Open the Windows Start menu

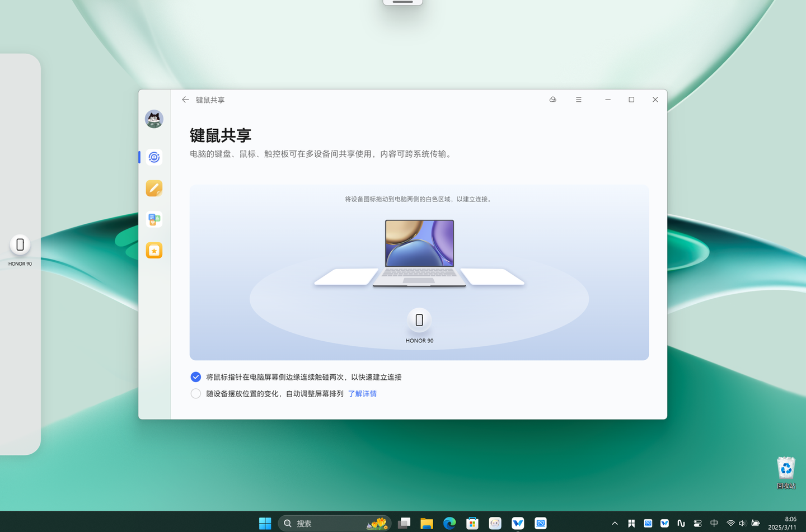pyautogui.click(x=265, y=523)
